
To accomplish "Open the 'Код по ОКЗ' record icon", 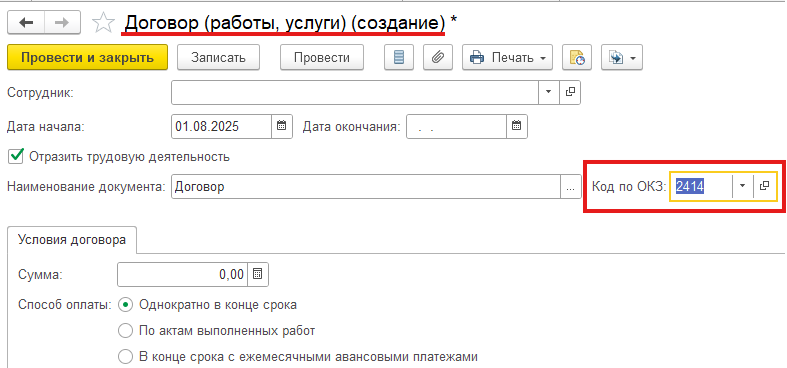I will [764, 186].
